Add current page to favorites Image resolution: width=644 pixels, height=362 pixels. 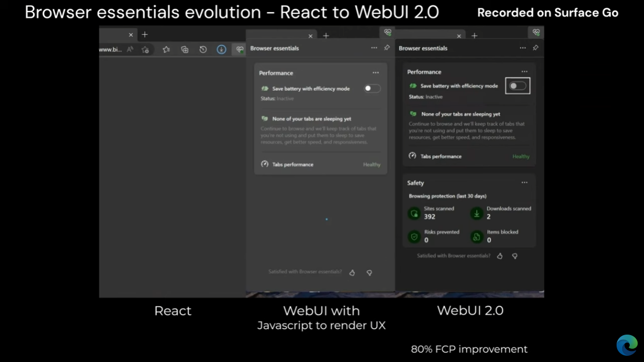(146, 49)
